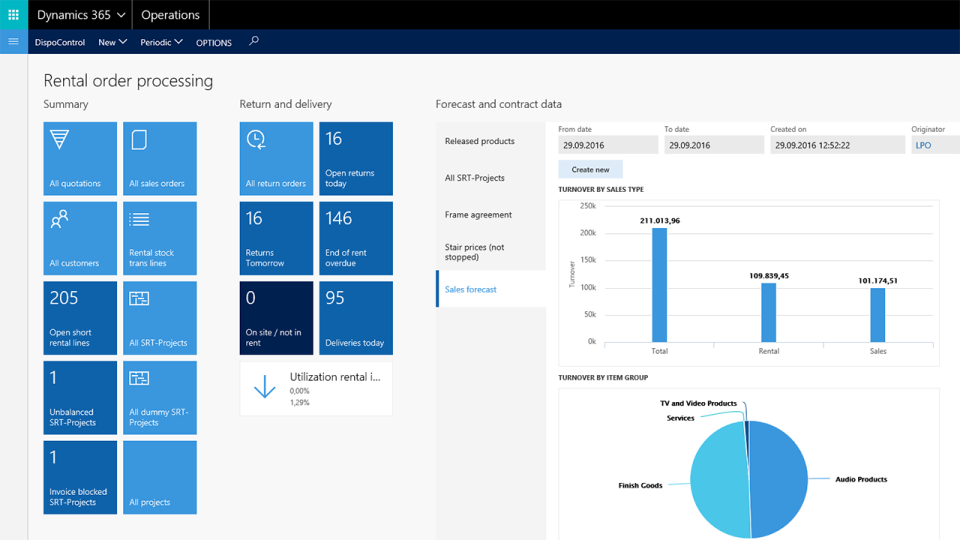Click the 101.174,51 bar value label
Viewport: 960px width, 540px height.
point(878,280)
